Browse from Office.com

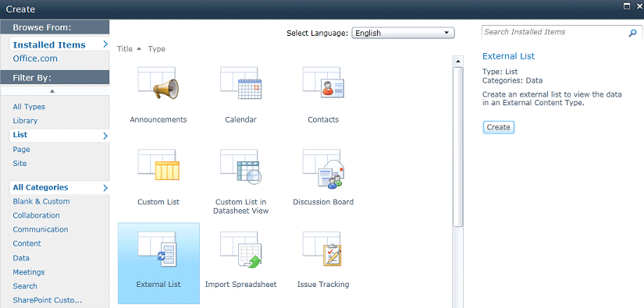35,58
